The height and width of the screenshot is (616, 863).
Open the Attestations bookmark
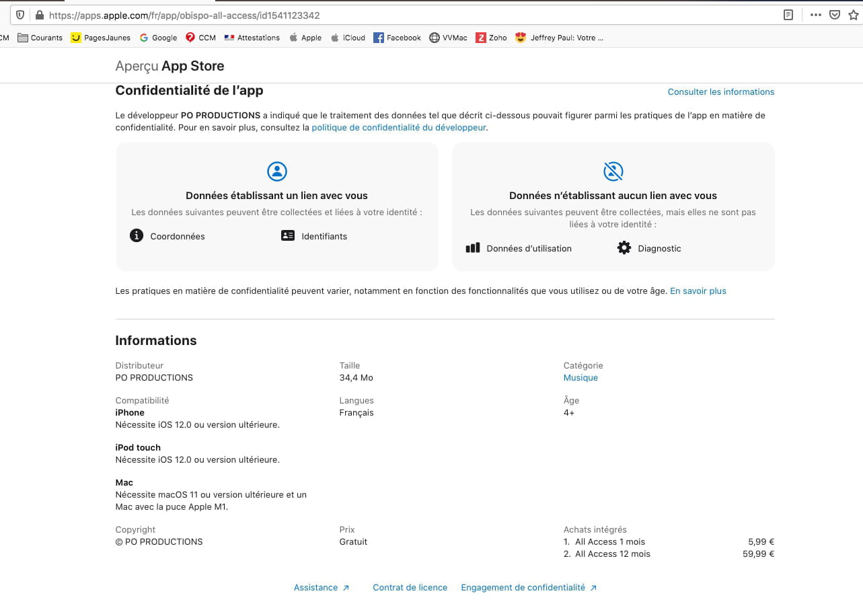252,38
